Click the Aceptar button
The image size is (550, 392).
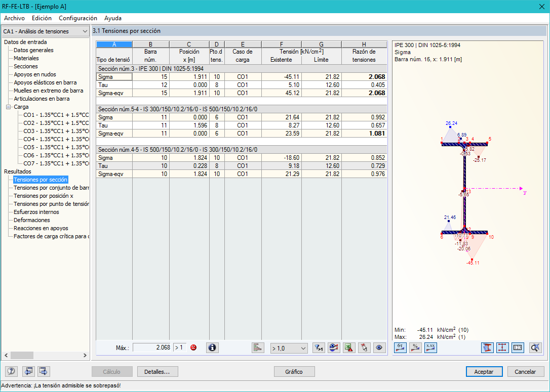click(484, 372)
